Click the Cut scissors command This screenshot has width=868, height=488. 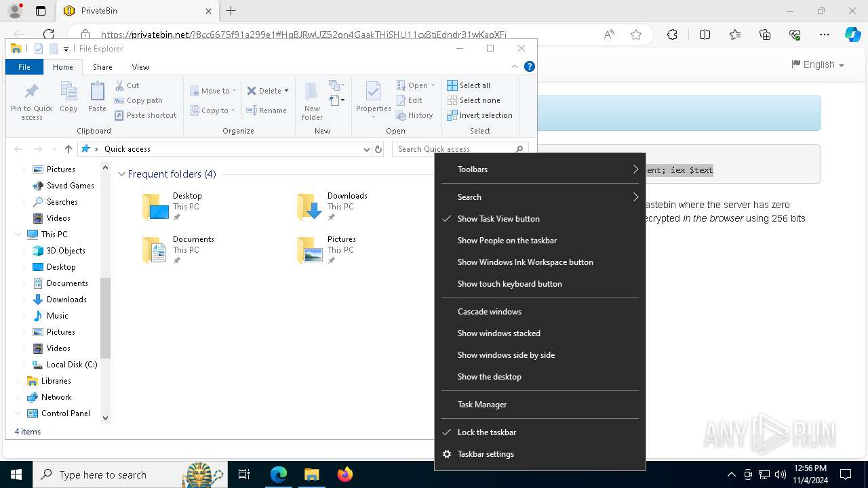pyautogui.click(x=127, y=85)
